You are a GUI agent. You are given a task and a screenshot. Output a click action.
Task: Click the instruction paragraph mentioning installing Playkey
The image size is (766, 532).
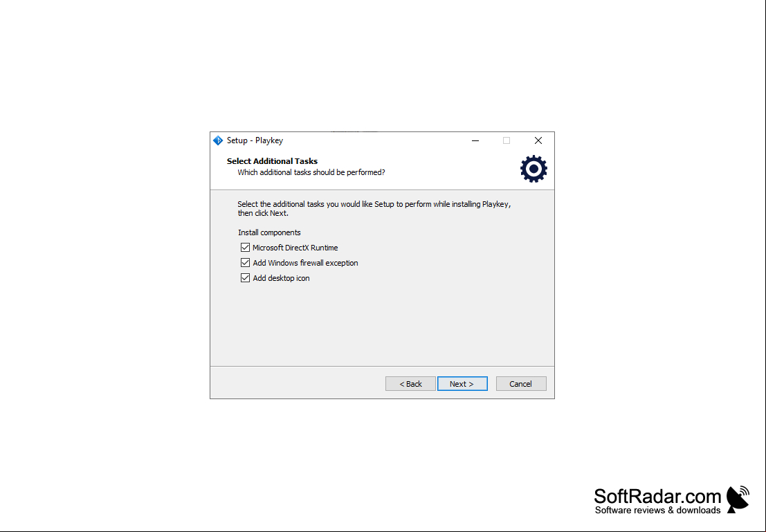coord(374,209)
